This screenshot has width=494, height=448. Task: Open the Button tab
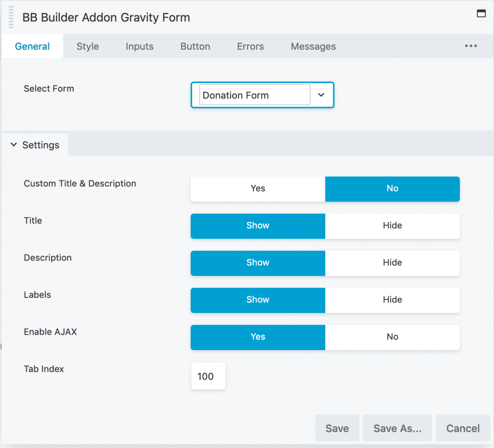click(x=195, y=46)
